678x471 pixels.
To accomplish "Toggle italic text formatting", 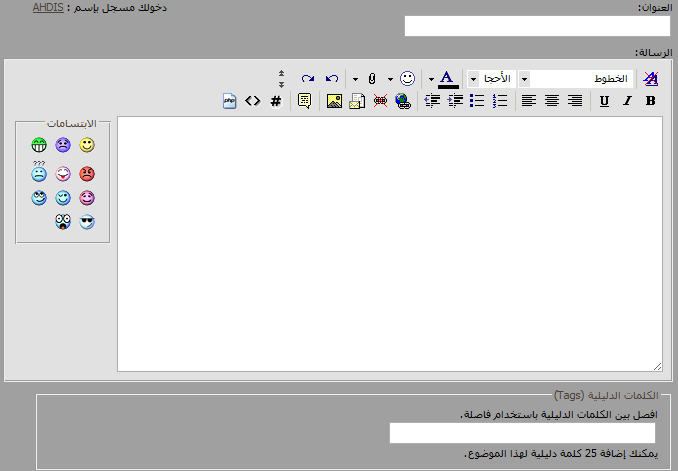I will click(627, 100).
